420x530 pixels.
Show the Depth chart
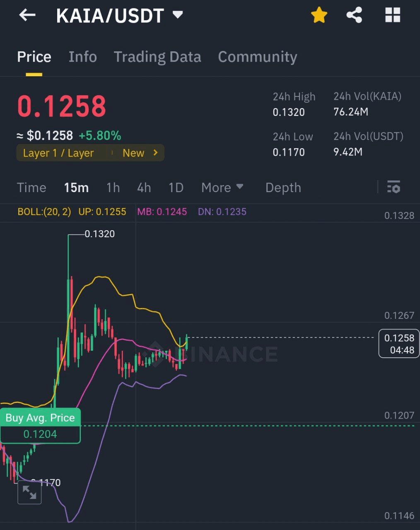click(x=283, y=188)
